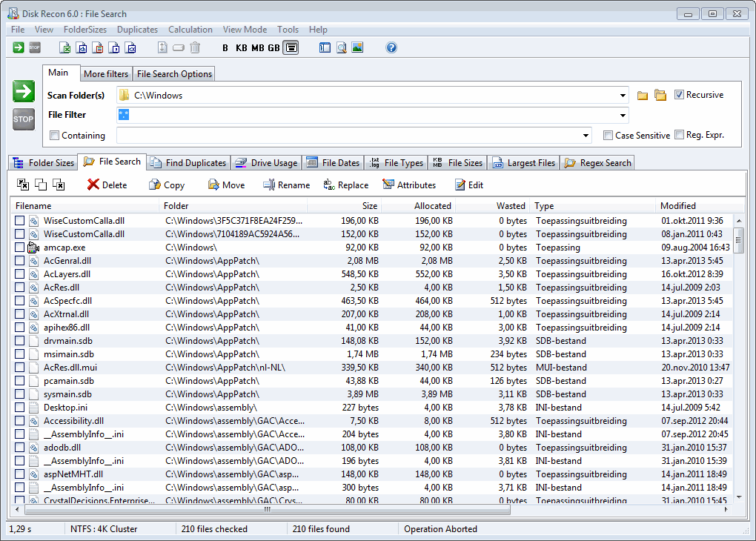Expand the Scan Folder(s) dropdown

623,96
